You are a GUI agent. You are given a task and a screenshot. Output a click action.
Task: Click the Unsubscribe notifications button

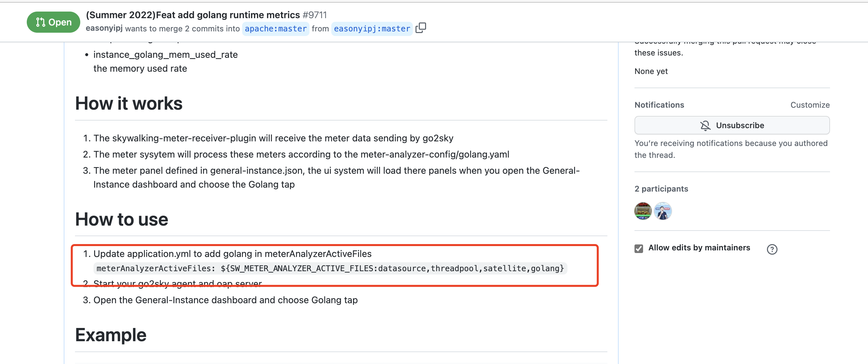click(x=732, y=126)
